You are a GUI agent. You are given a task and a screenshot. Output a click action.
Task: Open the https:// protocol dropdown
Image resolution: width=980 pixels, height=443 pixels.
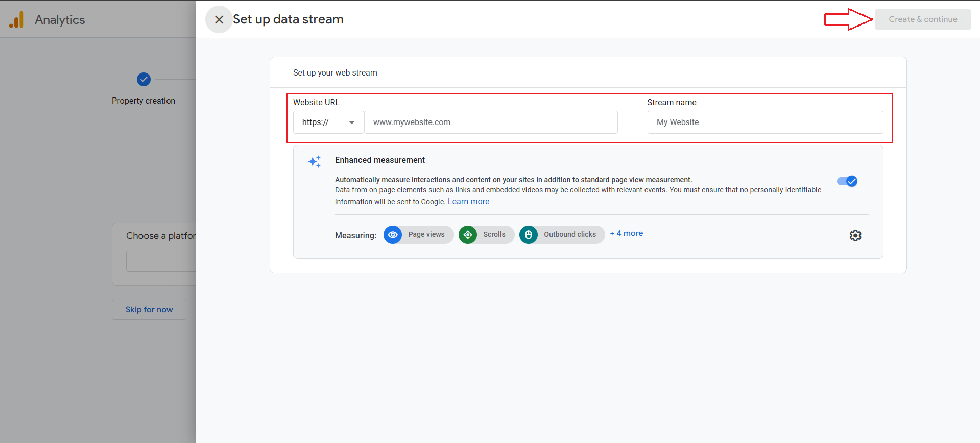[x=328, y=122]
